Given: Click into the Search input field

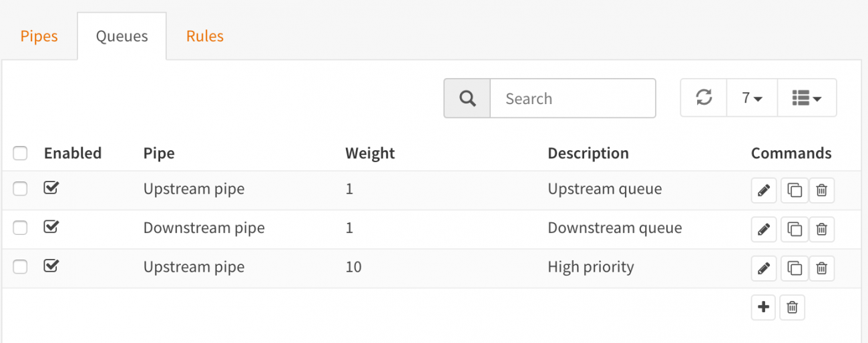Looking at the screenshot, I should point(573,99).
